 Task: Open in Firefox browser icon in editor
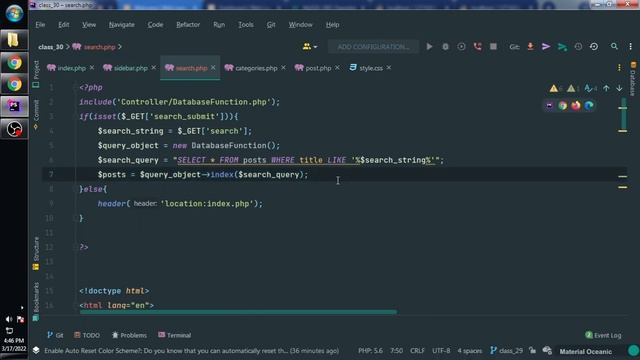point(576,105)
